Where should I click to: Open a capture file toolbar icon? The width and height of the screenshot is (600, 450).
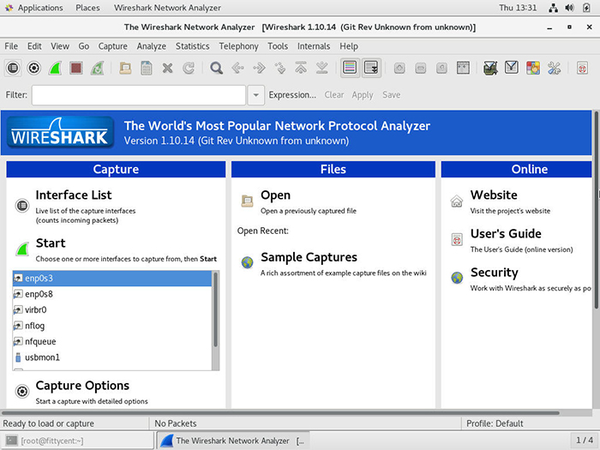125,68
